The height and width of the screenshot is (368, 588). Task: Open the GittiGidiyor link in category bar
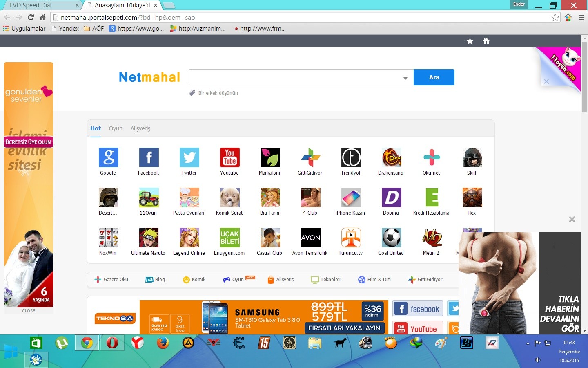pos(425,280)
